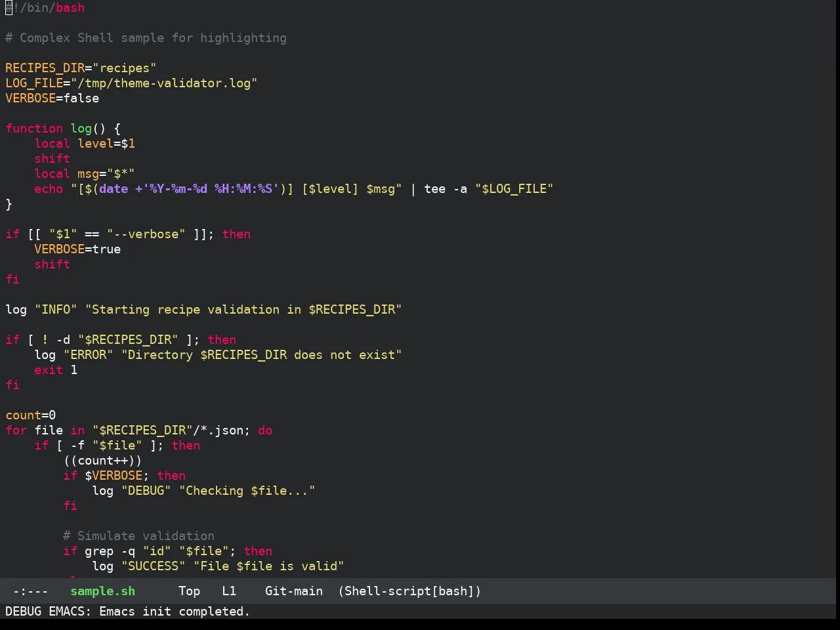Click the ((count++)) increment expression
Screen dimensions: 840x630
[102, 461]
